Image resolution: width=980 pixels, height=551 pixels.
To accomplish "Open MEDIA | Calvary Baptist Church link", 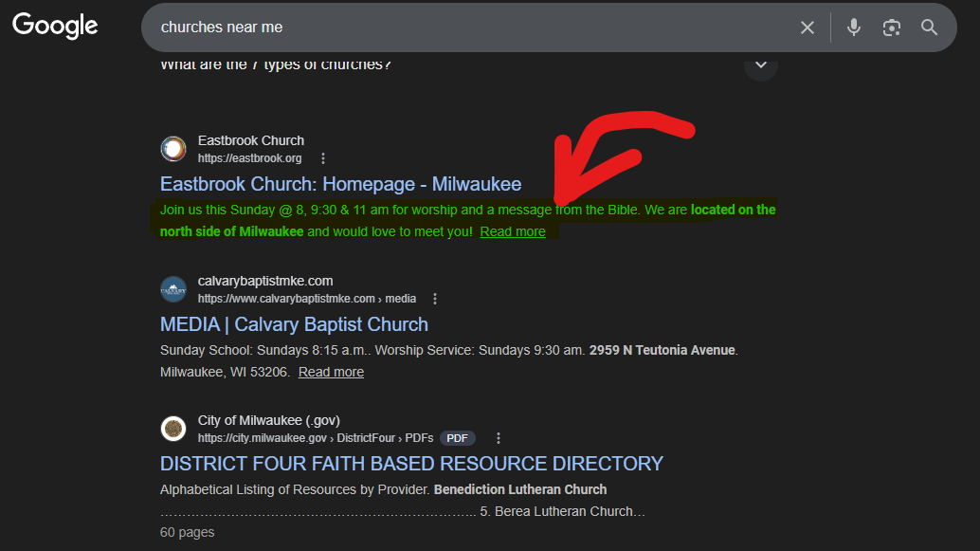I will 294,324.
